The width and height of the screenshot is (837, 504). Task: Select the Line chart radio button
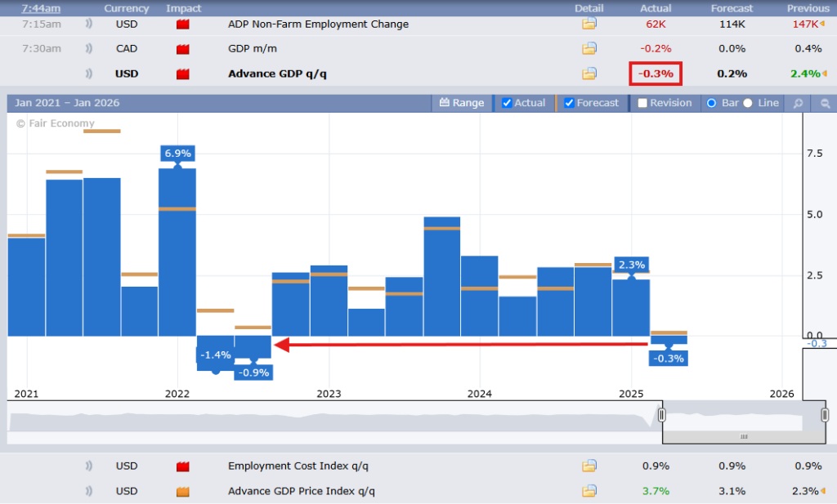[x=747, y=103]
